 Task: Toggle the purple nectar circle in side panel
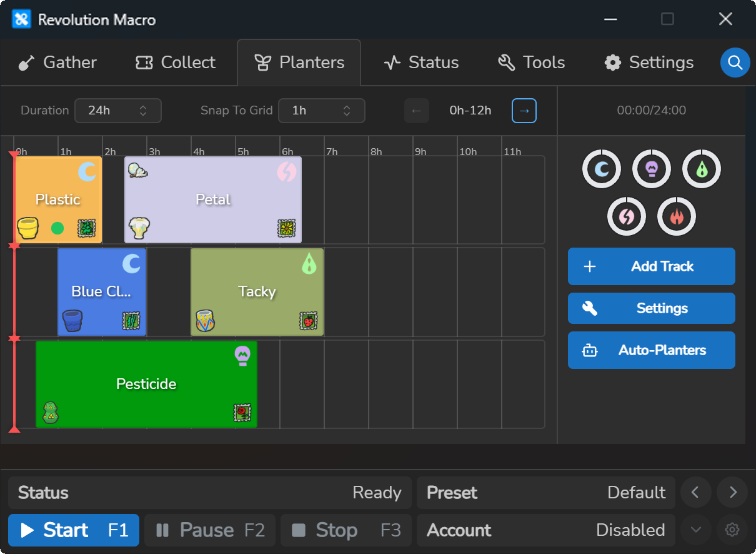pos(652,169)
